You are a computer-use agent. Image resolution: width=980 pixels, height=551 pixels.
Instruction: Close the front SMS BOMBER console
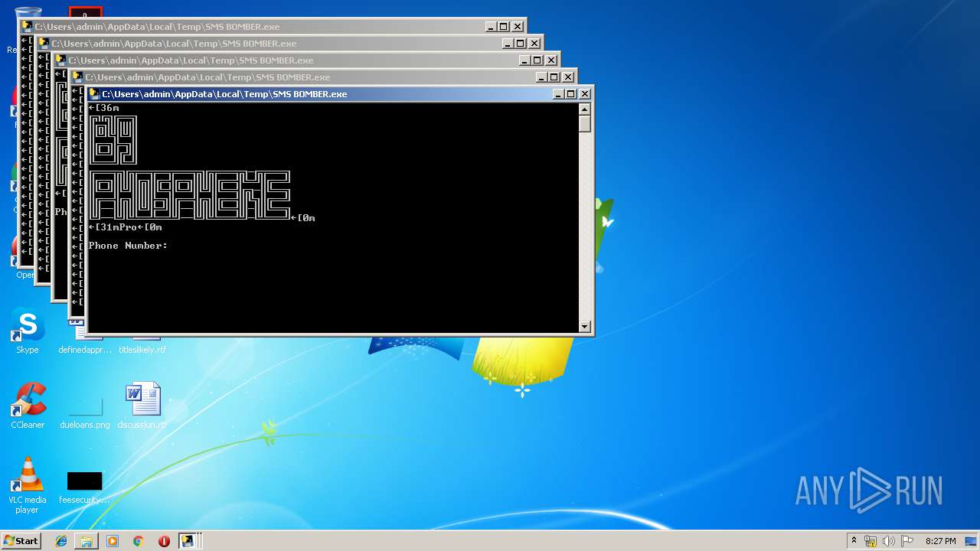(585, 94)
